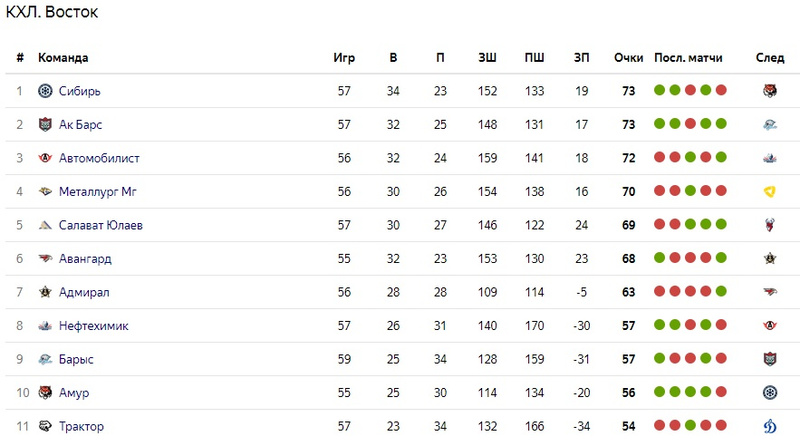Open the Нефтехимик team name link
The height and width of the screenshot is (448, 800).
pyautogui.click(x=93, y=326)
